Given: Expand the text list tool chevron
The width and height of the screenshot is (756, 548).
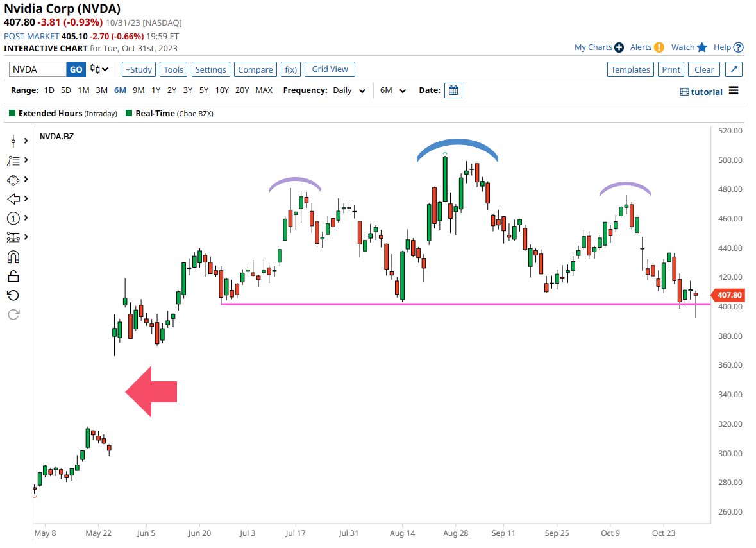Looking at the screenshot, I should point(26,160).
